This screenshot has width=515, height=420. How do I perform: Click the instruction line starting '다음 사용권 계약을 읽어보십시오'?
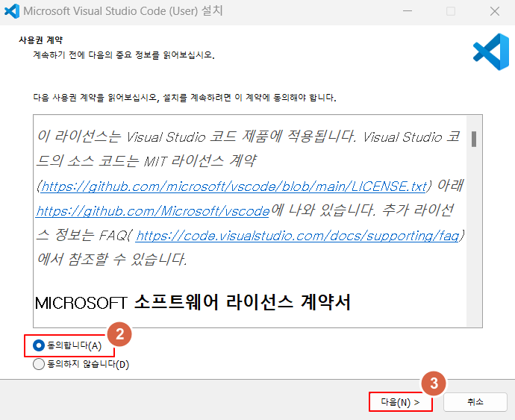pyautogui.click(x=184, y=98)
